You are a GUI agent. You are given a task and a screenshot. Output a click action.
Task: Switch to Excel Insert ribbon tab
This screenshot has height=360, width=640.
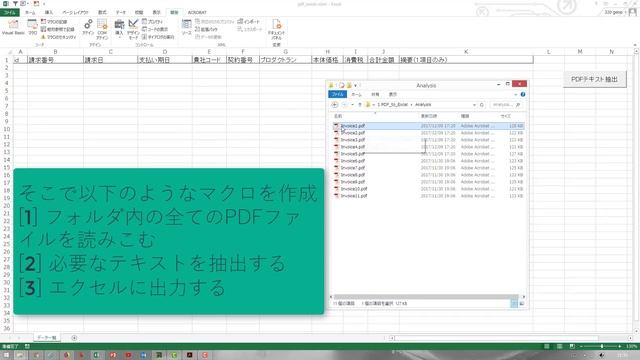point(49,13)
